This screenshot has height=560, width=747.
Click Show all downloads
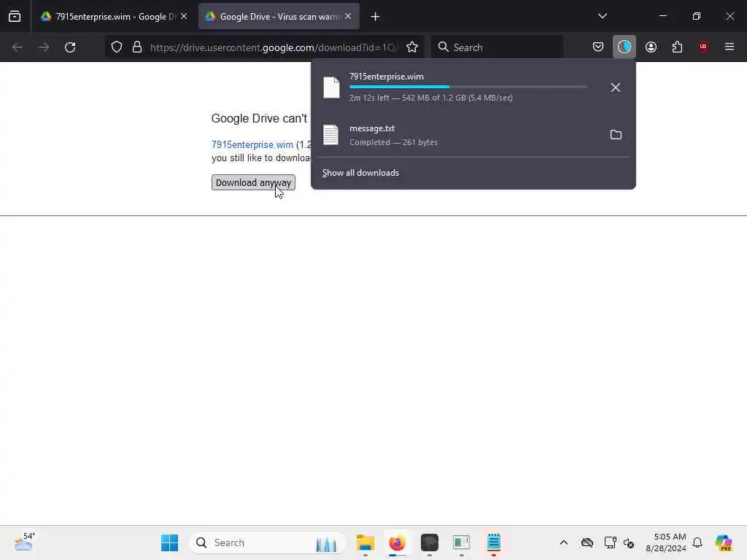coord(360,173)
